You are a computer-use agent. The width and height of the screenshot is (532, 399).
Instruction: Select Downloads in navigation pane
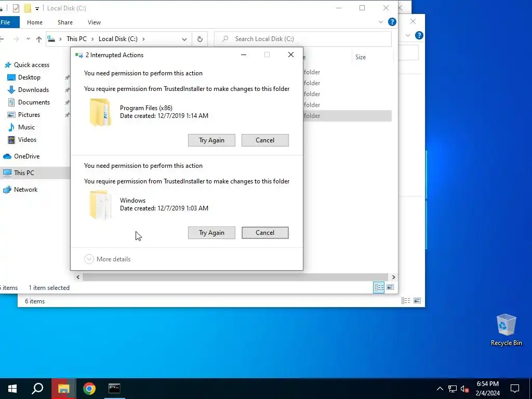[x=33, y=90]
